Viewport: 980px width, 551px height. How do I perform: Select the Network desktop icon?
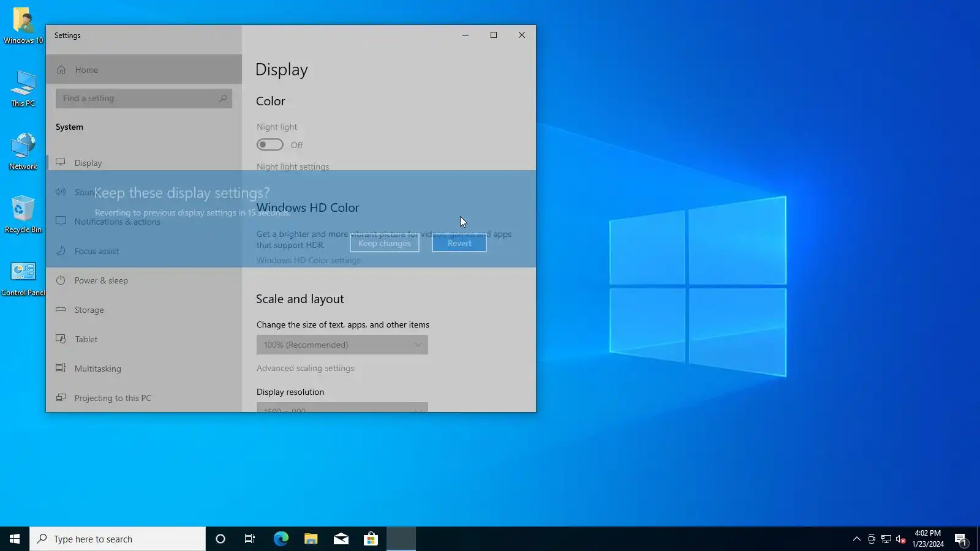23,152
